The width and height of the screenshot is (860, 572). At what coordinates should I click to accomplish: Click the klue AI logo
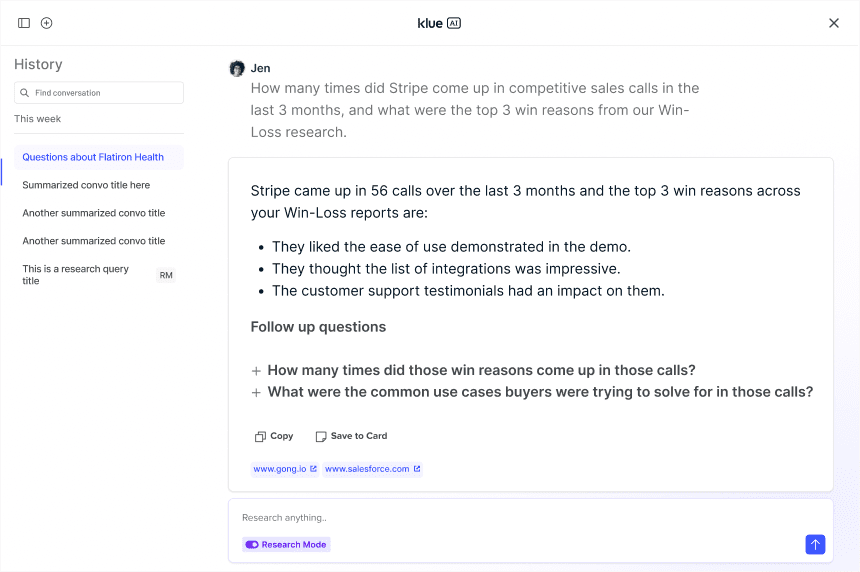click(x=439, y=23)
